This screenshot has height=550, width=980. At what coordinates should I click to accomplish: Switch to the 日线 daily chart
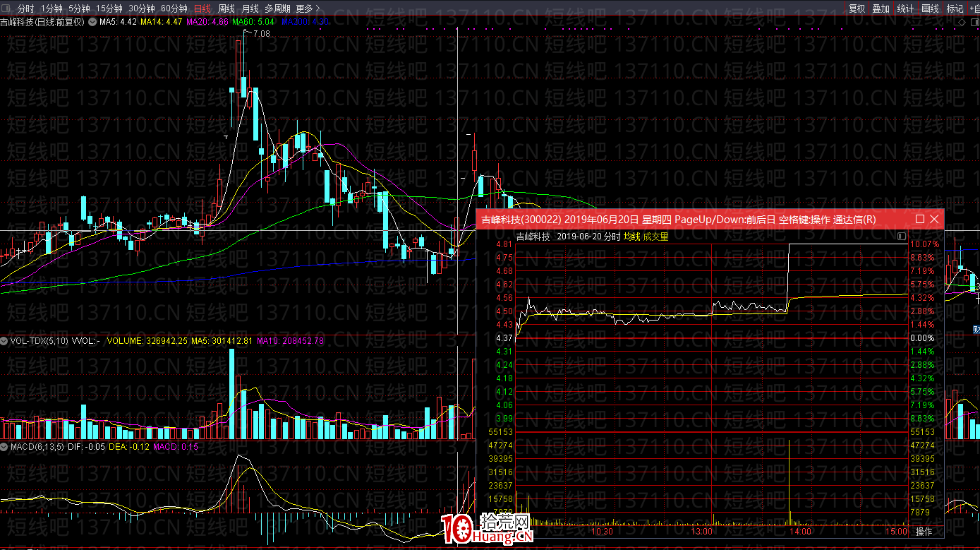[x=202, y=8]
